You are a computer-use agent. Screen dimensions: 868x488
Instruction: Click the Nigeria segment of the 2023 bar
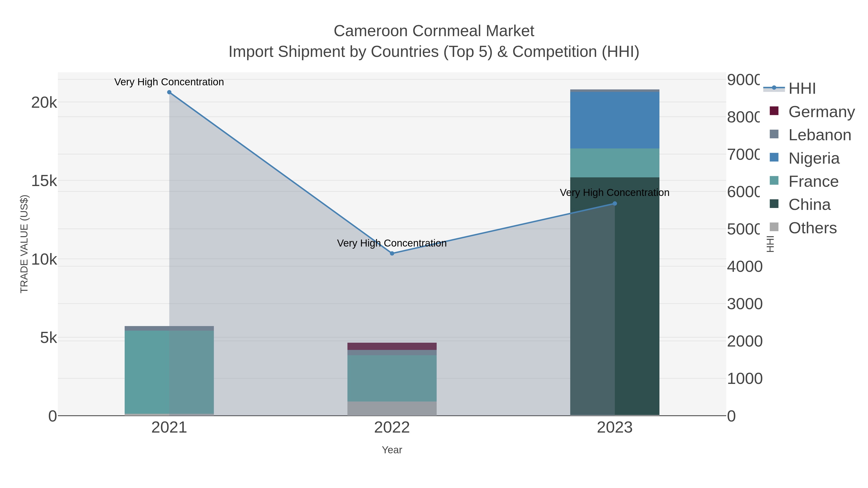[615, 120]
